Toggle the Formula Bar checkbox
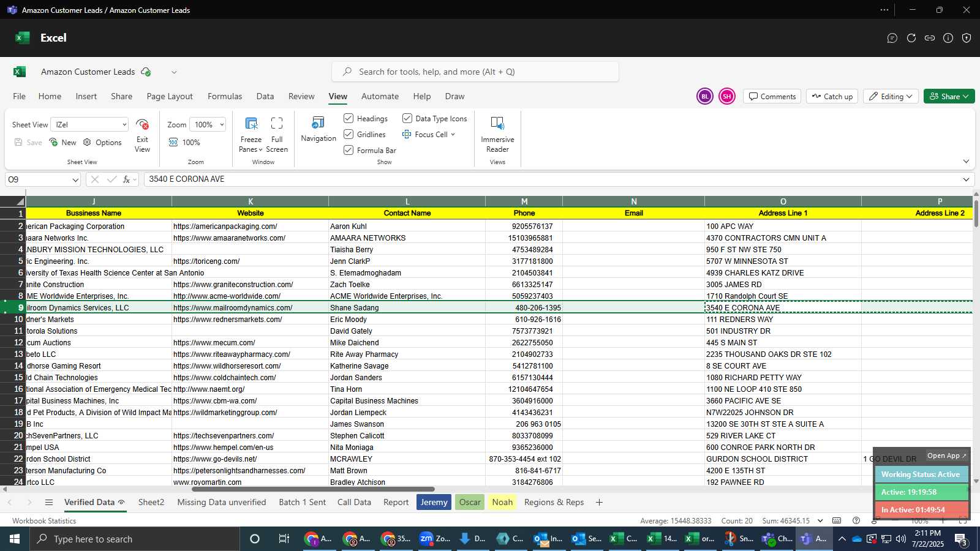This screenshot has height=551, width=980. (349, 150)
